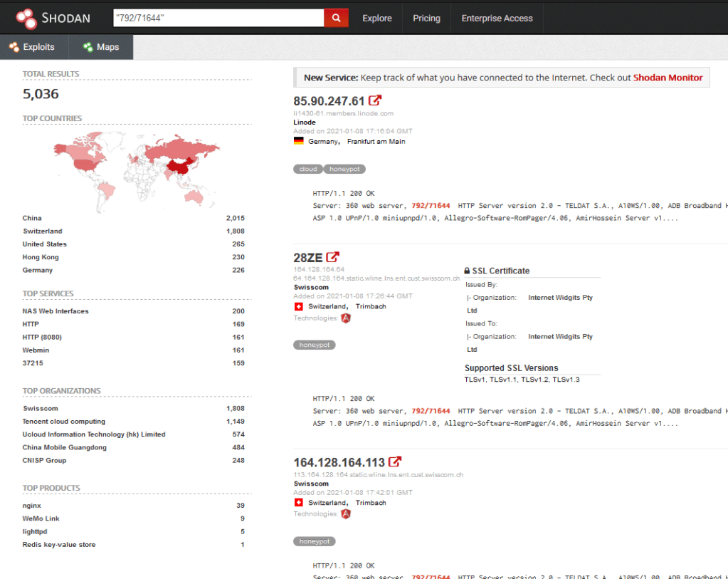Go to the Pricing page
The image size is (728, 579).
pyautogui.click(x=426, y=18)
